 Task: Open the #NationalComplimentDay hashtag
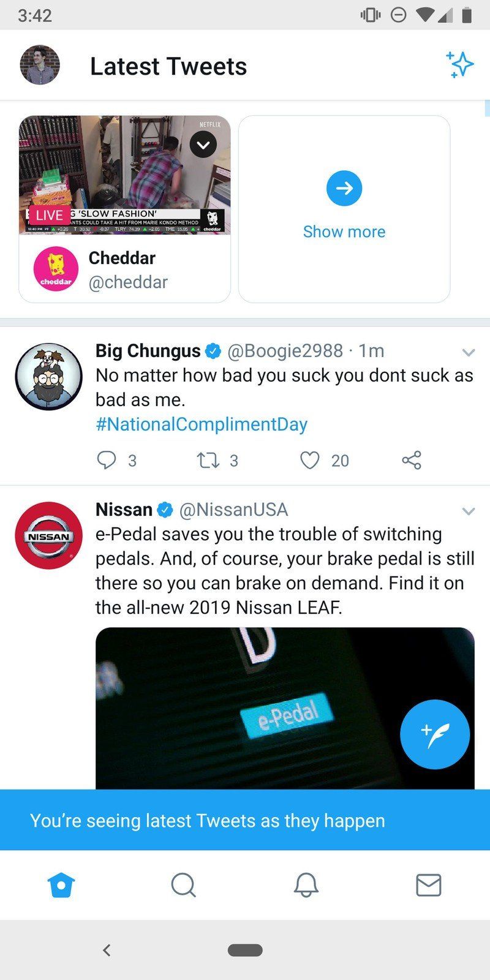click(200, 424)
